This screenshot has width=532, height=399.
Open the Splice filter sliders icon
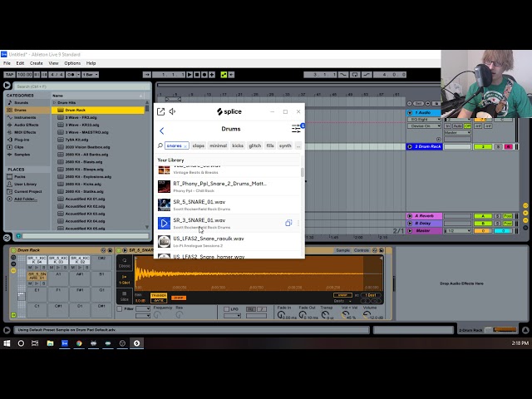(x=296, y=129)
